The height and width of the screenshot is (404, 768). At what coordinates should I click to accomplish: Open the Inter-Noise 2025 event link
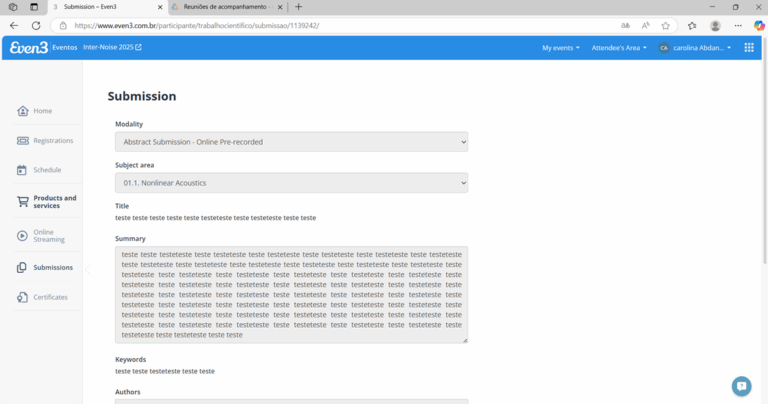coord(112,47)
